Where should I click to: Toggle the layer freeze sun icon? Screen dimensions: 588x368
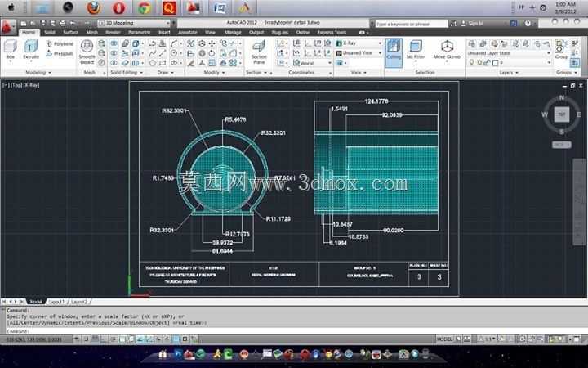click(479, 63)
